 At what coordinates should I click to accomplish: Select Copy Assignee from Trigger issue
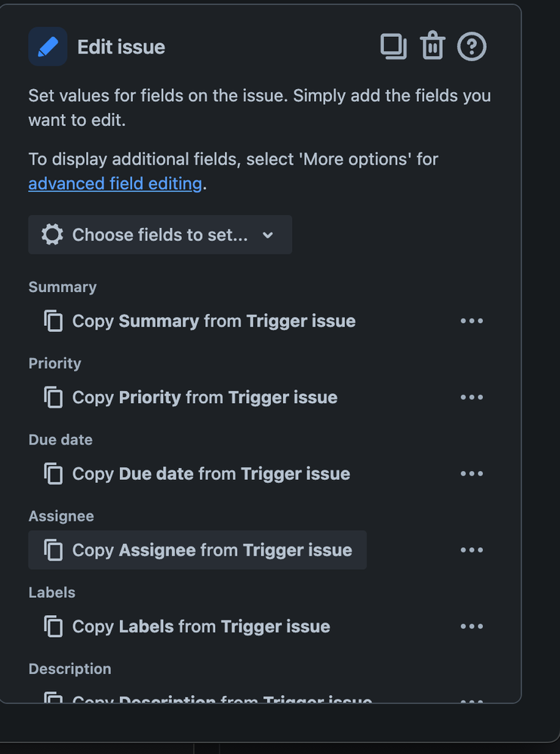pos(198,550)
